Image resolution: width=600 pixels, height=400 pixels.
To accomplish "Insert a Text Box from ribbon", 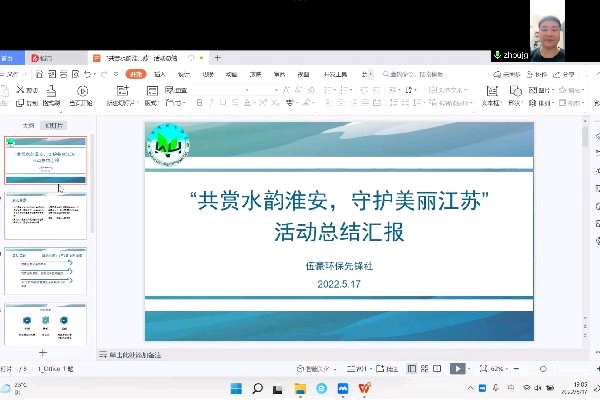I will point(491,95).
